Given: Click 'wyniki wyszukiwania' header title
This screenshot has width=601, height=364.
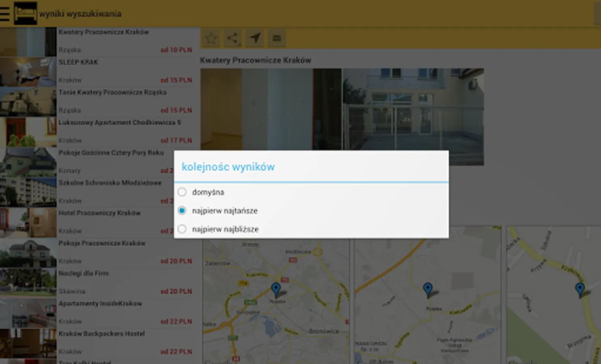Looking at the screenshot, I should 80,14.
